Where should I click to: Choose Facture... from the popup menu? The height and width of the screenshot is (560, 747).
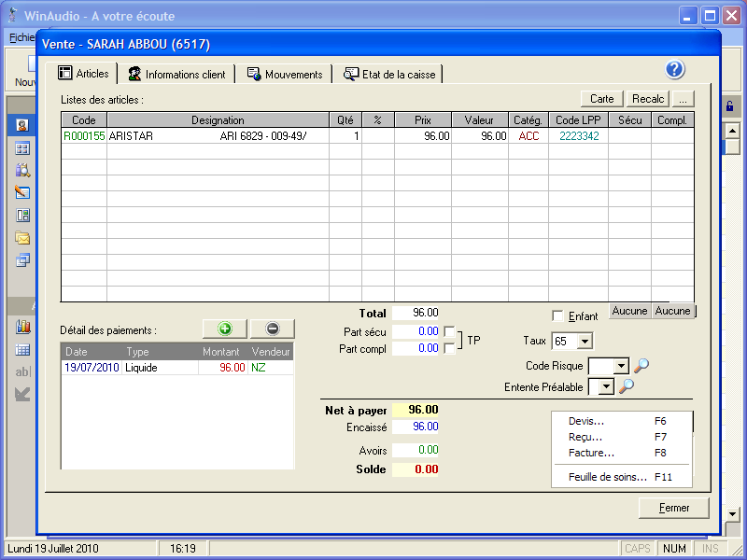[x=591, y=453]
